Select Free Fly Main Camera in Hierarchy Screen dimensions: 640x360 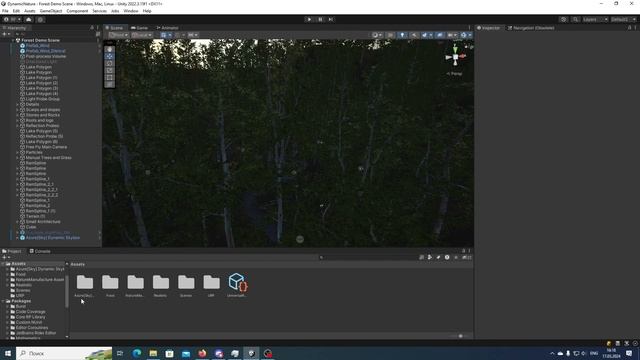[x=46, y=147]
